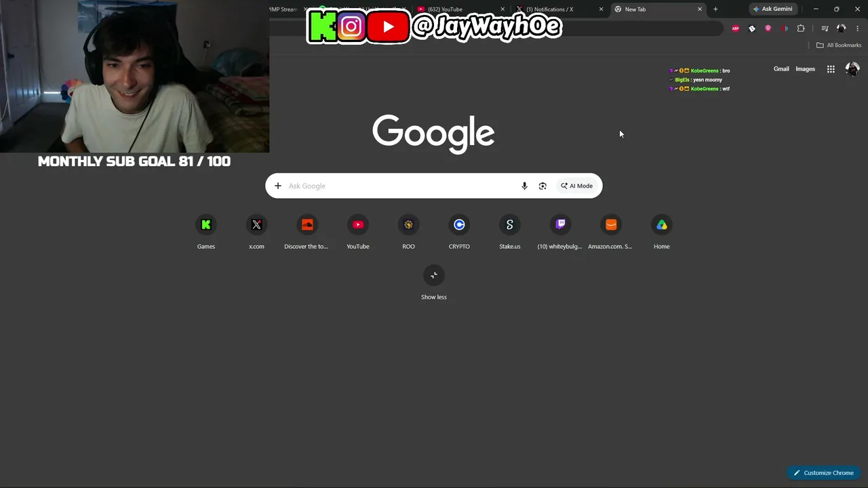The image size is (868, 488).
Task: Click the plus icon in the search box
Action: pyautogui.click(x=277, y=186)
